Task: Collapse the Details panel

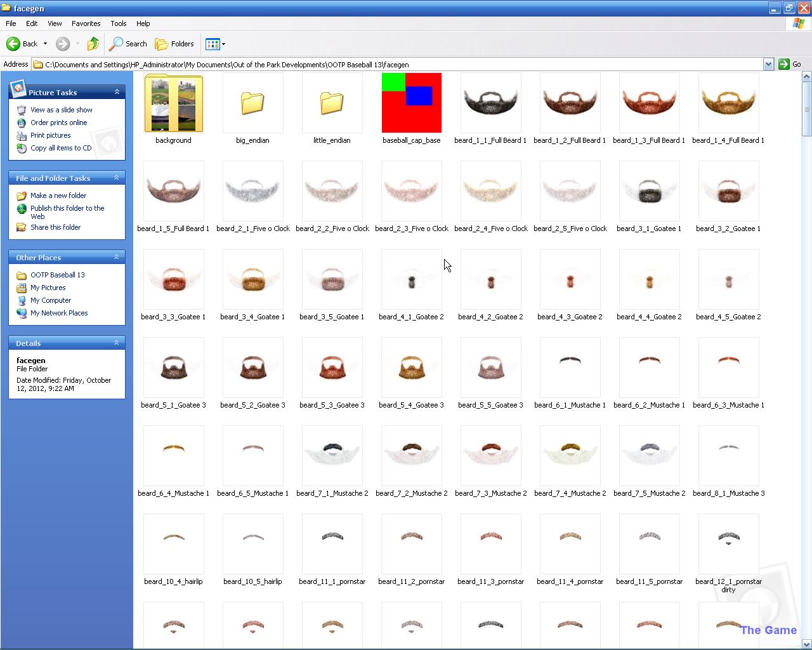Action: tap(117, 343)
